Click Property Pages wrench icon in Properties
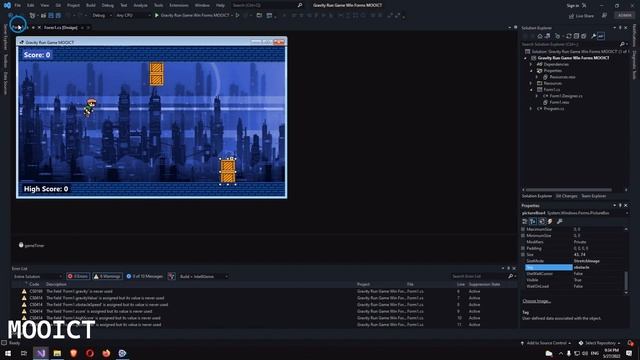The width and height of the screenshot is (640, 360). coord(560,221)
